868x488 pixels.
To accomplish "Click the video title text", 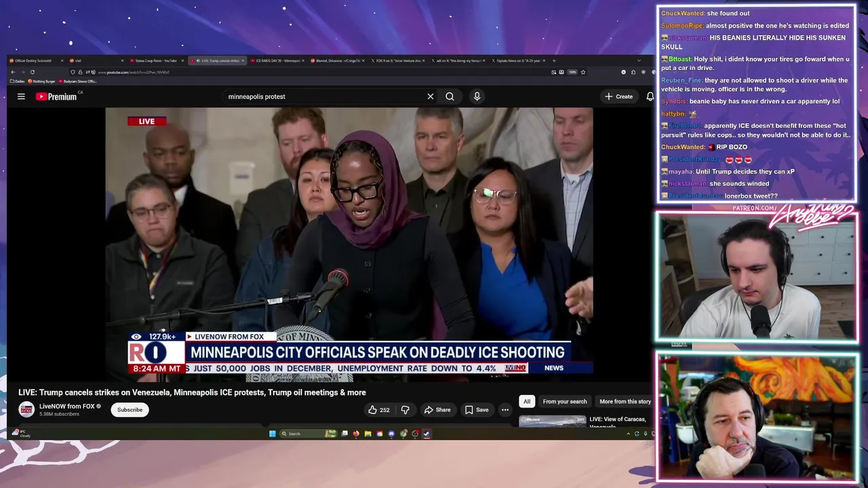I will (x=192, y=392).
